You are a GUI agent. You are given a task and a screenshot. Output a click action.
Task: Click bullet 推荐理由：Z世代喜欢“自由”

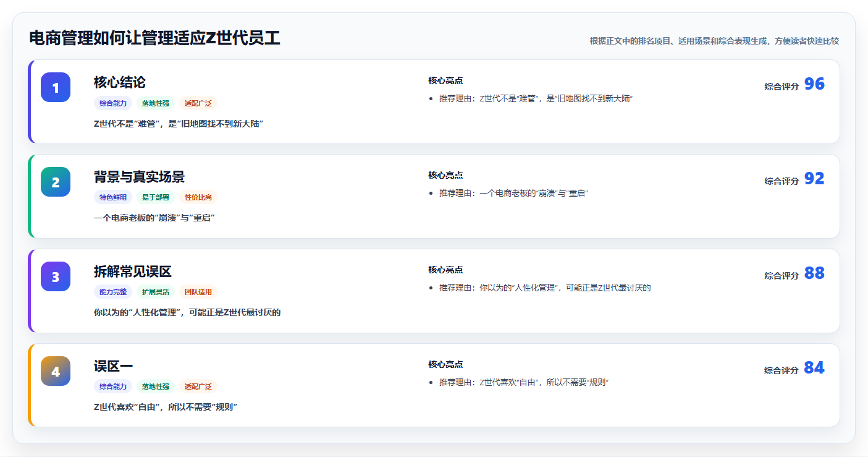(525, 383)
